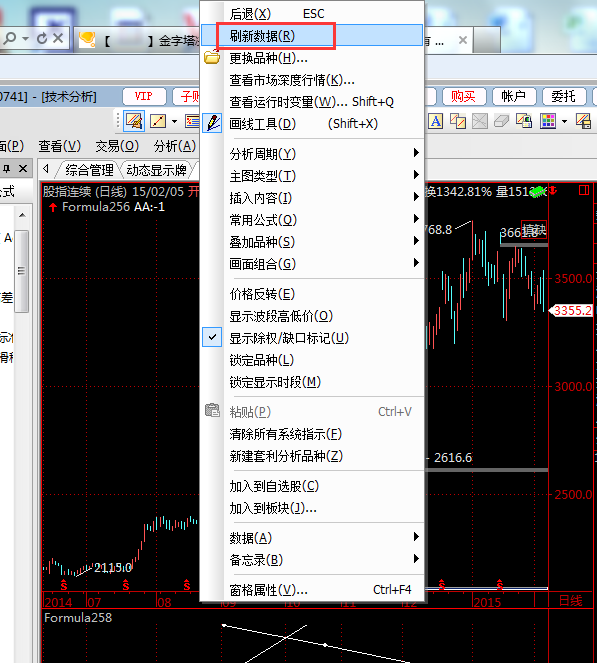This screenshot has height=663, width=597.
Task: Click the lock drawn lines icon
Action: pos(524,122)
